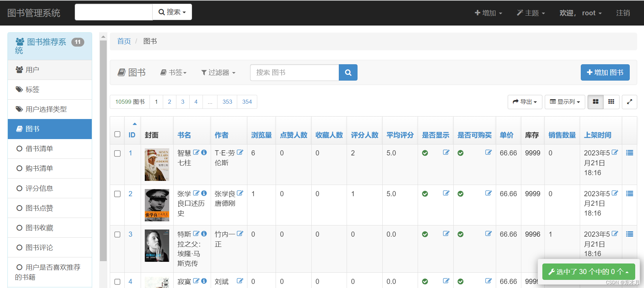Viewport: 644px width, 288px height.
Task: Expand the 书签 bookmarks dropdown
Action: pos(174,72)
